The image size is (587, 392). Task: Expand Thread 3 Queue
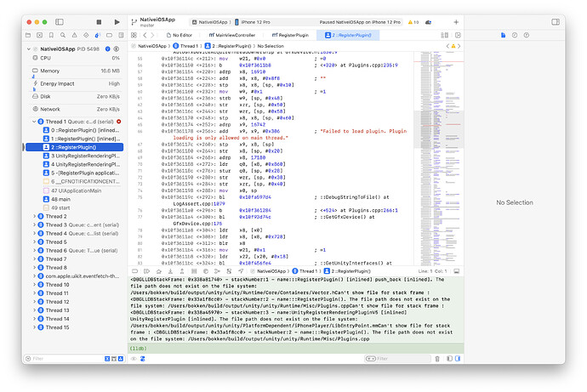click(x=34, y=225)
